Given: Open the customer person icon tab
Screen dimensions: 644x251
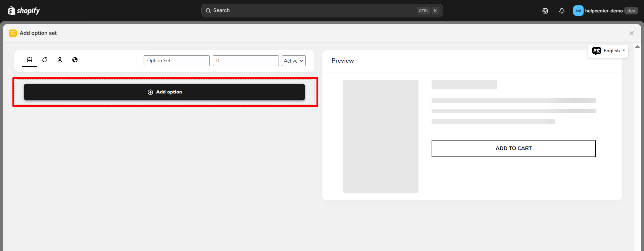Looking at the screenshot, I should tap(60, 60).
